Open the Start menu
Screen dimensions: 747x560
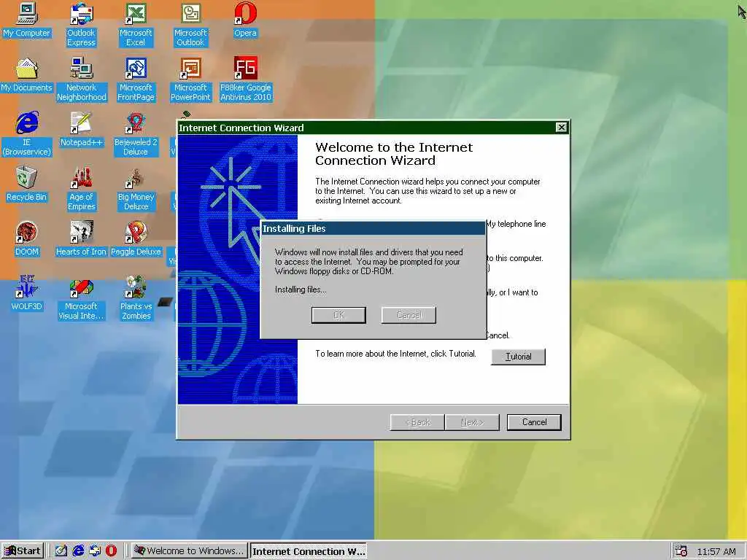pyautogui.click(x=23, y=551)
